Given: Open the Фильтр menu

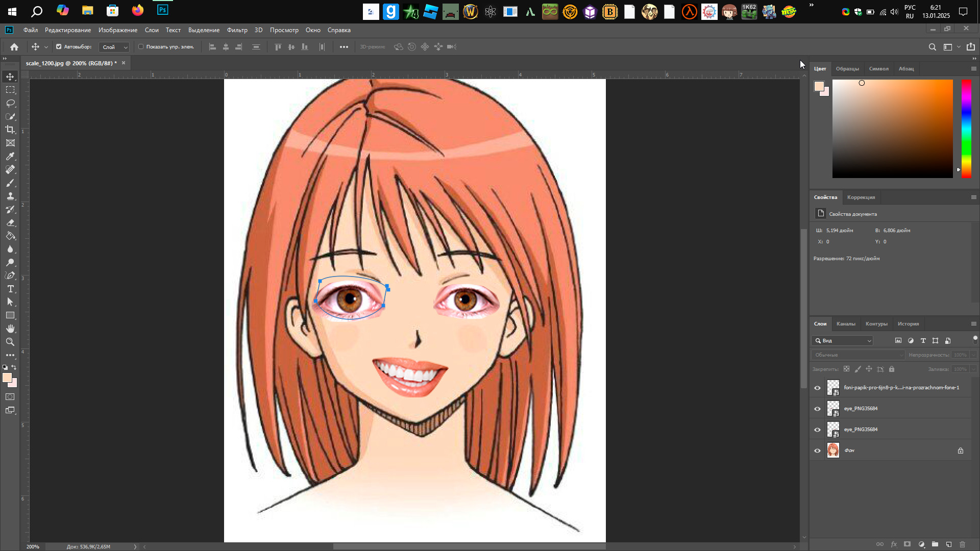Looking at the screenshot, I should [x=237, y=30].
